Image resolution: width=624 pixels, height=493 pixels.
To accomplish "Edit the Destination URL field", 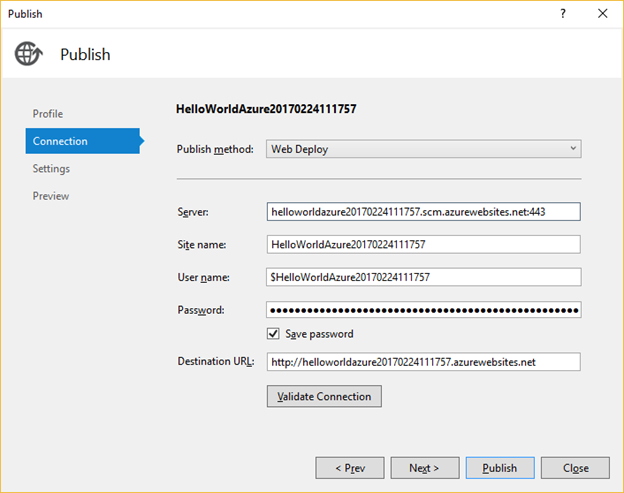I will [x=423, y=362].
